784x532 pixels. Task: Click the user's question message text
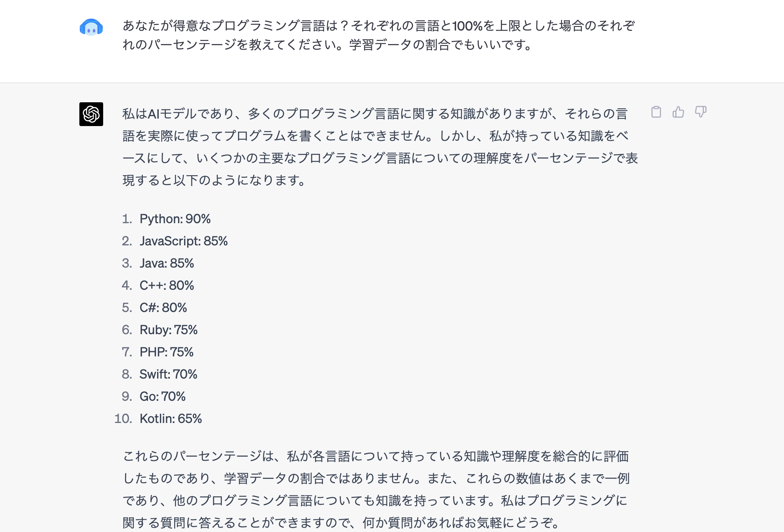click(379, 35)
